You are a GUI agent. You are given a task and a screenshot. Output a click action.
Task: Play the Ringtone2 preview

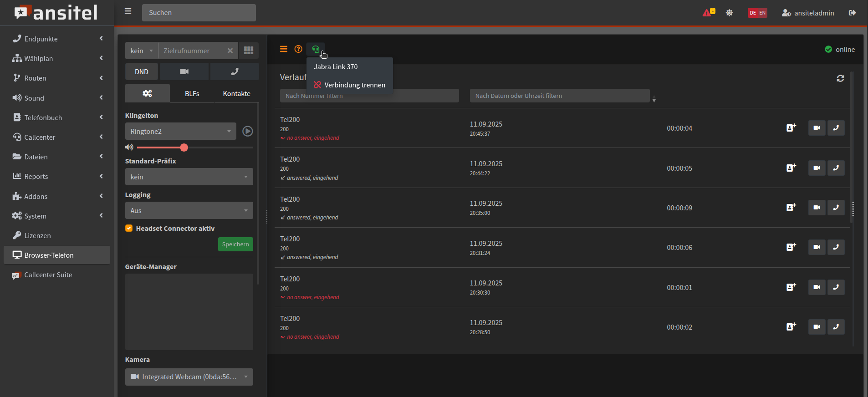point(247,132)
